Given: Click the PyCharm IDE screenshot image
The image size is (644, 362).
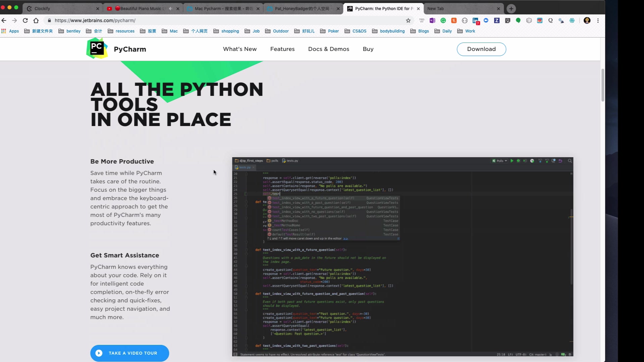Looking at the screenshot, I should pos(402,257).
